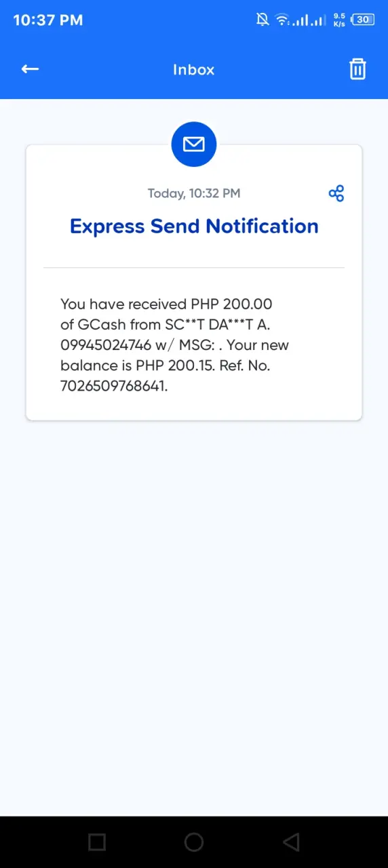388x868 pixels.
Task: Tap Android home circle button
Action: 194,842
